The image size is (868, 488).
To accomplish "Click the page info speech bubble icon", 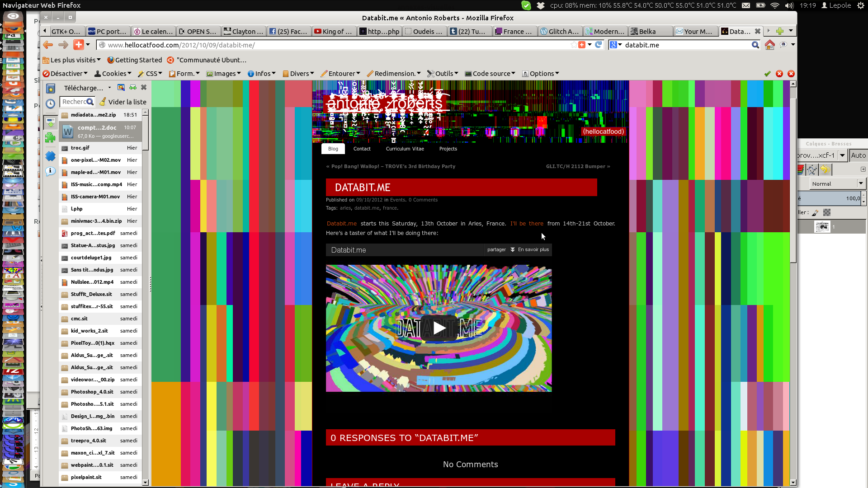I will point(50,171).
